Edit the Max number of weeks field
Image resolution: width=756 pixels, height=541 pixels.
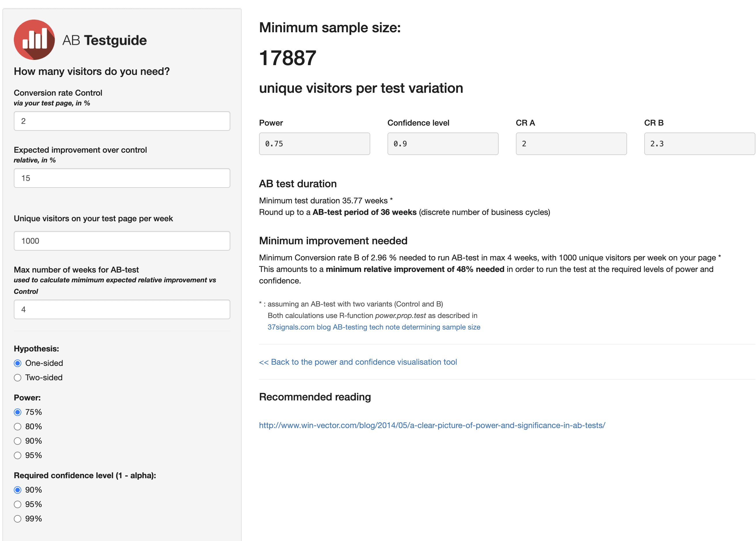pos(122,309)
